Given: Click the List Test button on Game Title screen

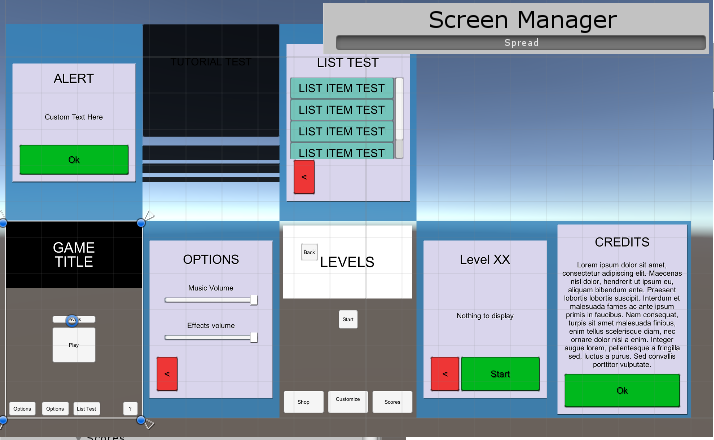Looking at the screenshot, I should tap(87, 408).
